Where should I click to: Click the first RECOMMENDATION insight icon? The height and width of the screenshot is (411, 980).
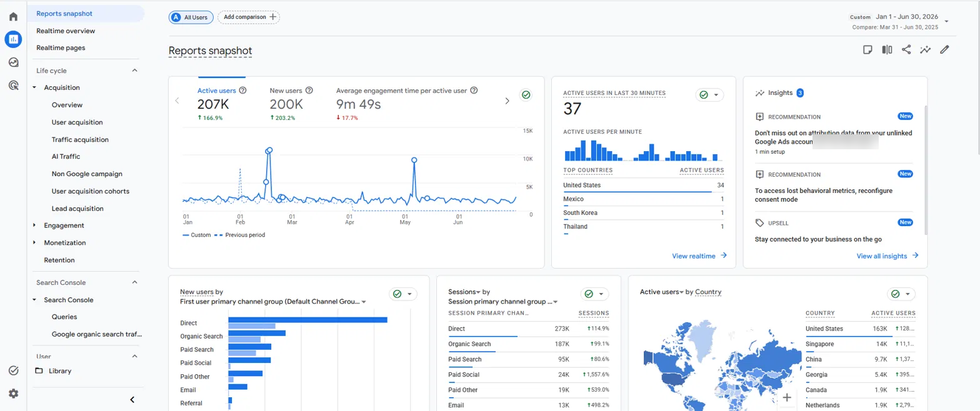tap(759, 117)
